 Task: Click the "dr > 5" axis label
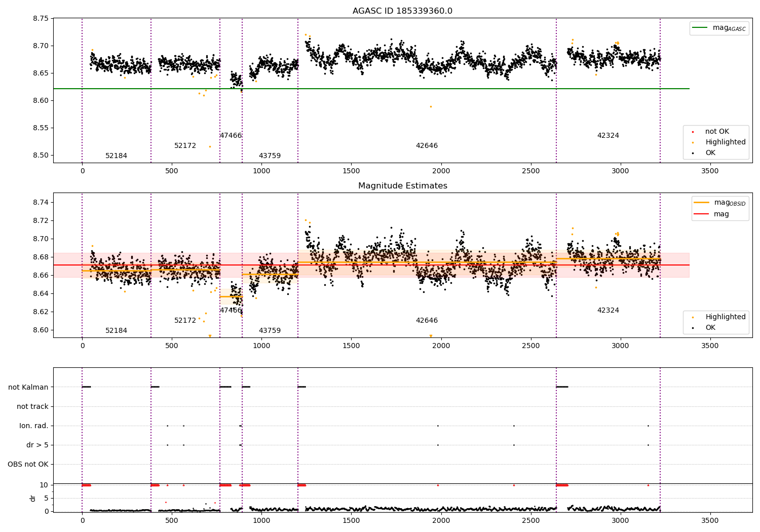37,445
